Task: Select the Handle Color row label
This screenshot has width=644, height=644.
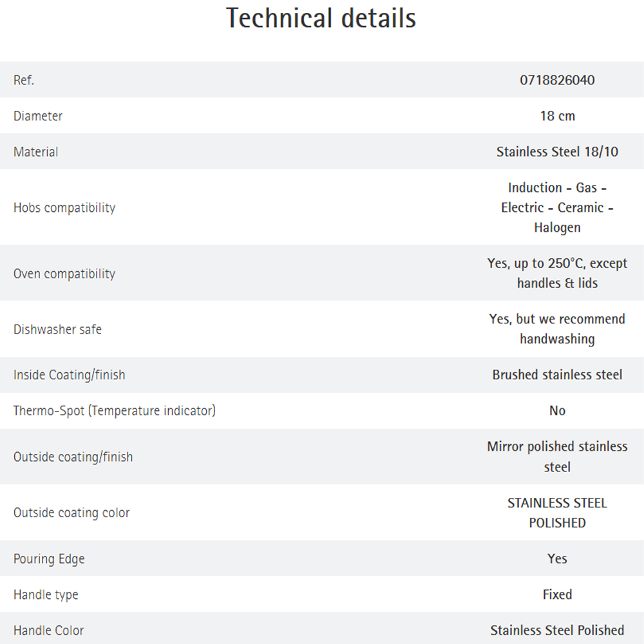Action: (x=48, y=630)
